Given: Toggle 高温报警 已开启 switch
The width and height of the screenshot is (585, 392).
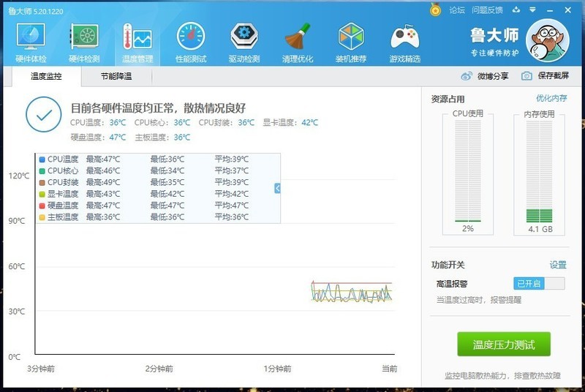Looking at the screenshot, I should [x=539, y=284].
